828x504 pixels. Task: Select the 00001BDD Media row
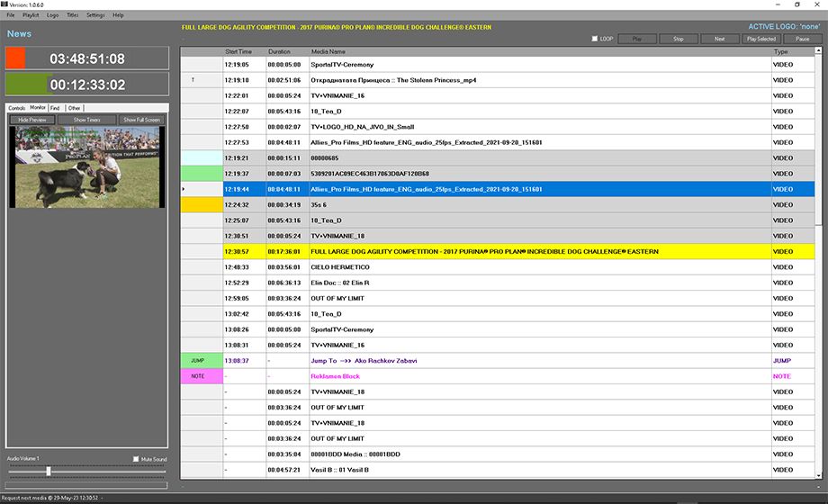click(498, 454)
